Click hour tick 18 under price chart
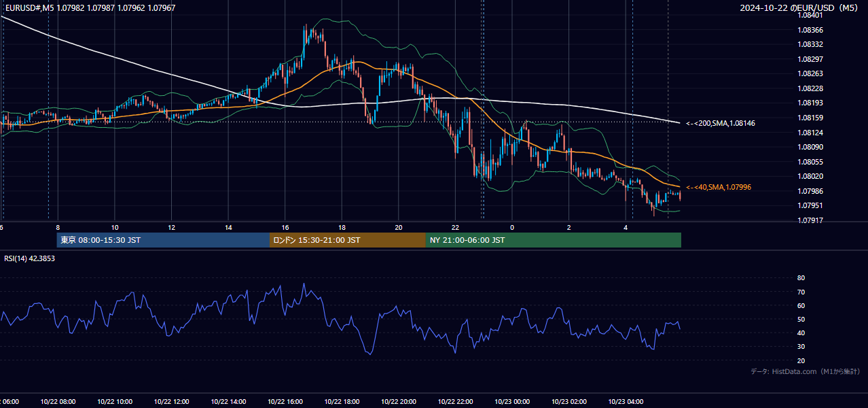Viewport: 868px width, 408px height. (x=342, y=227)
